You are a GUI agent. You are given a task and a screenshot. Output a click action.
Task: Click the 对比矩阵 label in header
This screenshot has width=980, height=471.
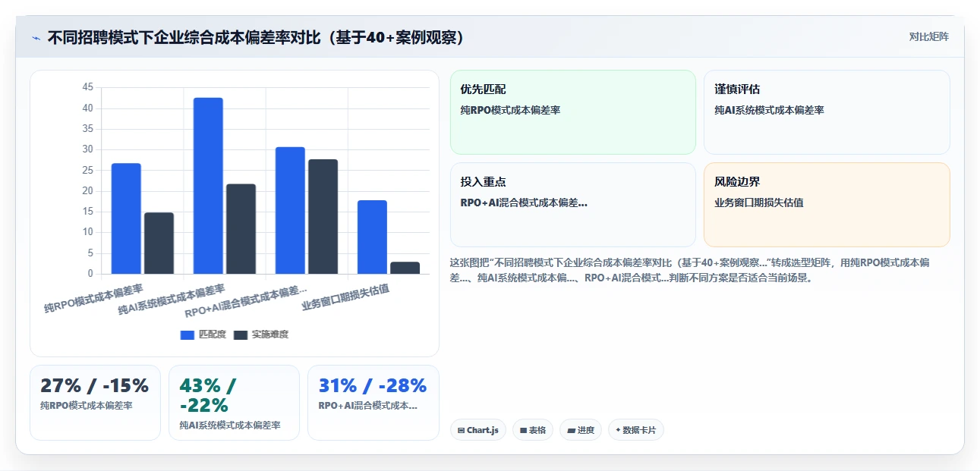(929, 36)
